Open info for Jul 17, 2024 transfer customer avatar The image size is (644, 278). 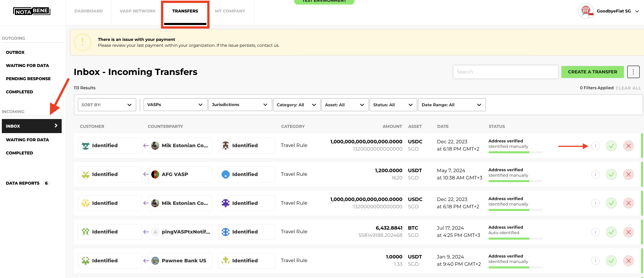click(85, 232)
